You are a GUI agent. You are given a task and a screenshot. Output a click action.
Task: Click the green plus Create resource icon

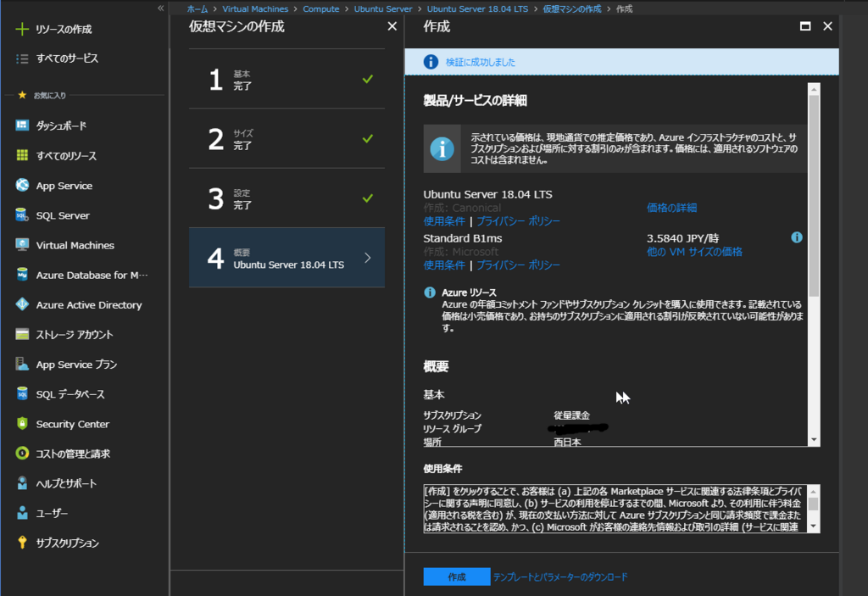coord(21,29)
